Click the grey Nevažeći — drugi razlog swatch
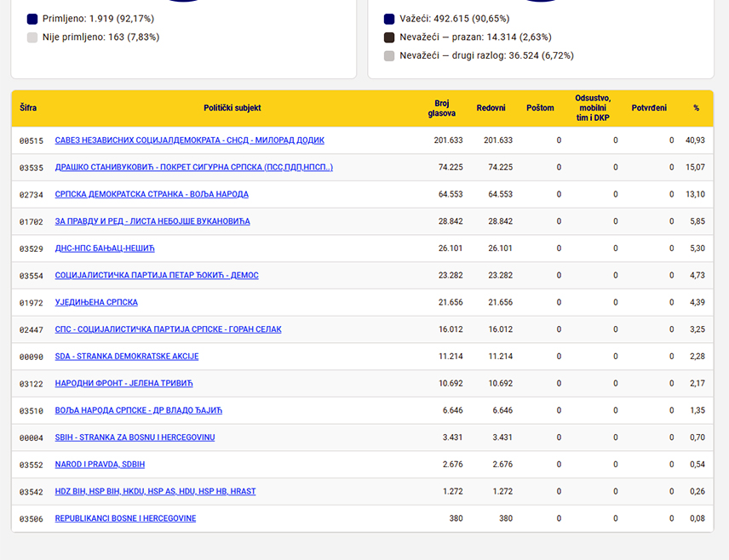Image resolution: width=729 pixels, height=560 pixels. tap(389, 56)
